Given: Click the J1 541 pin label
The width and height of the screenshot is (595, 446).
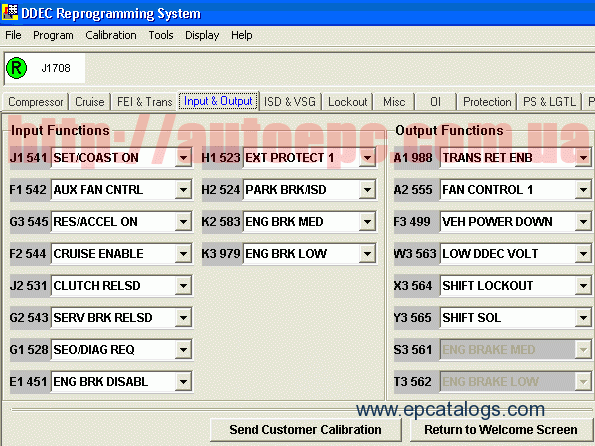Looking at the screenshot, I should tap(28, 158).
